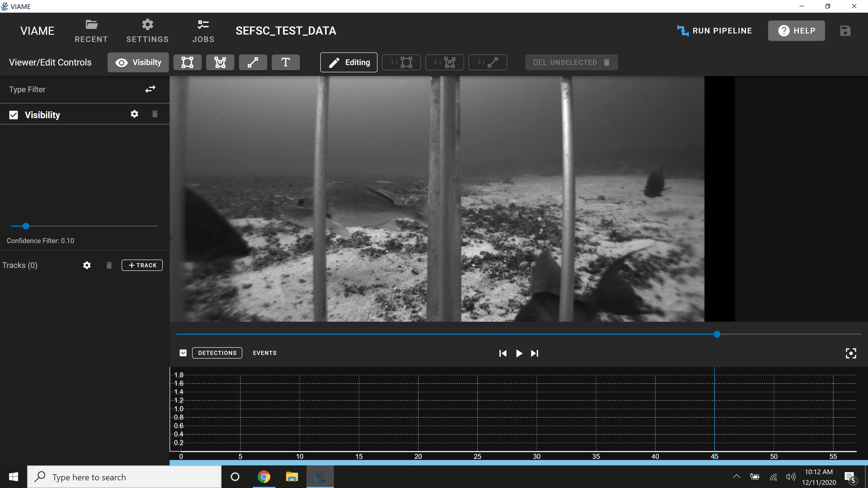Adjust the Confidence Filter slider handle
The image size is (868, 488).
point(26,226)
